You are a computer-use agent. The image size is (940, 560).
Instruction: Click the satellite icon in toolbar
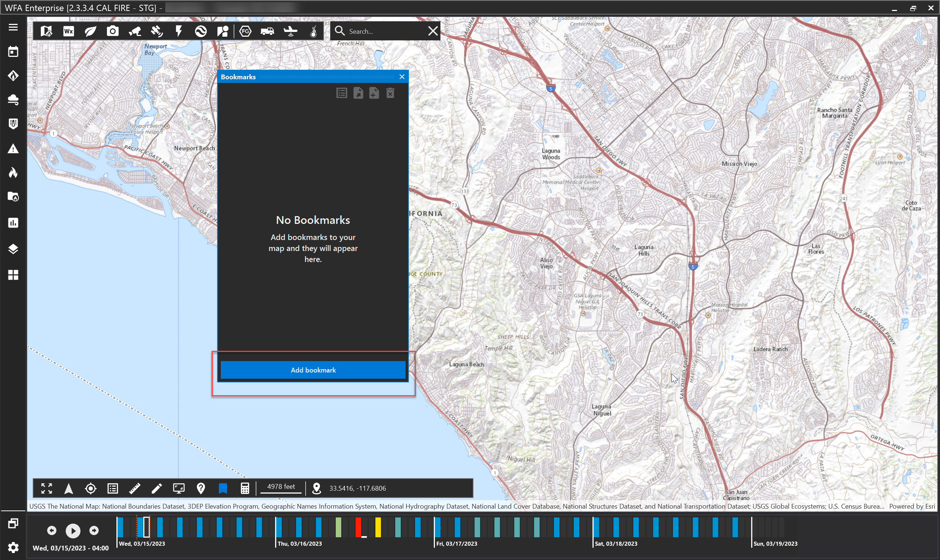(157, 31)
